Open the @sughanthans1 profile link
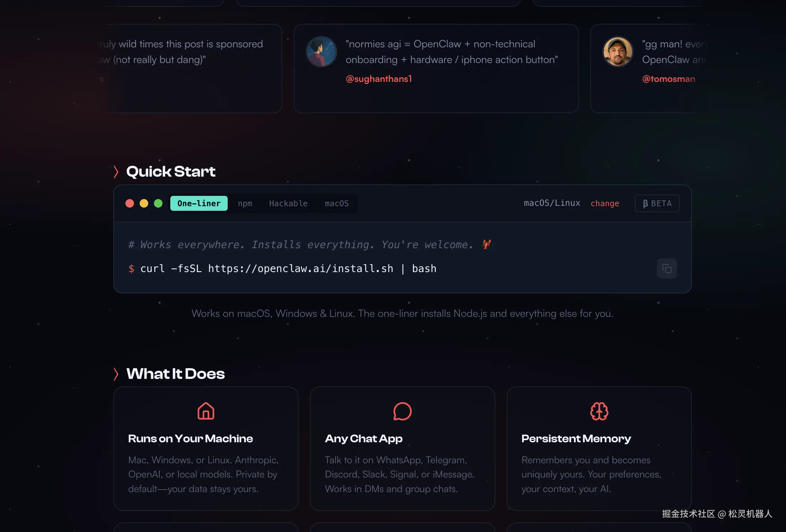786x532 pixels. pyautogui.click(x=379, y=79)
